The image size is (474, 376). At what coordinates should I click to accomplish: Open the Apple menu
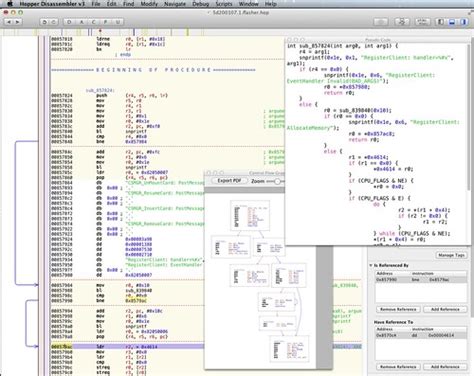tap(10, 4)
